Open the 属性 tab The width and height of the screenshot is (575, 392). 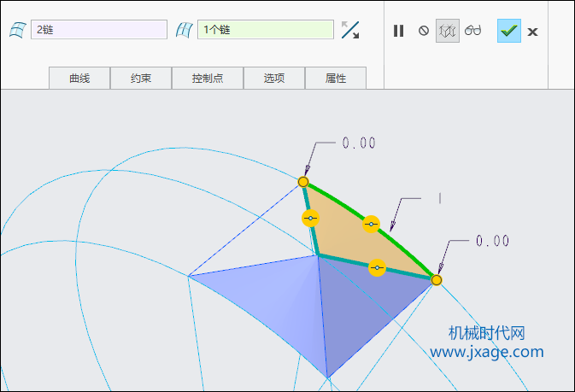coord(336,78)
